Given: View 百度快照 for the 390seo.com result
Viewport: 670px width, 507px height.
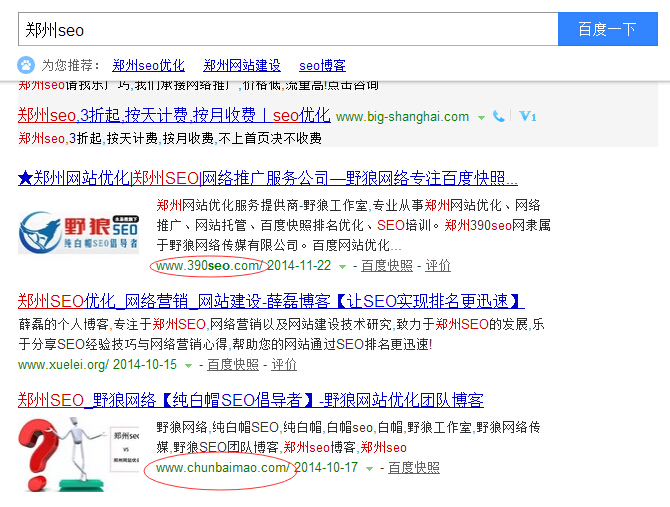Looking at the screenshot, I should click(x=386, y=266).
